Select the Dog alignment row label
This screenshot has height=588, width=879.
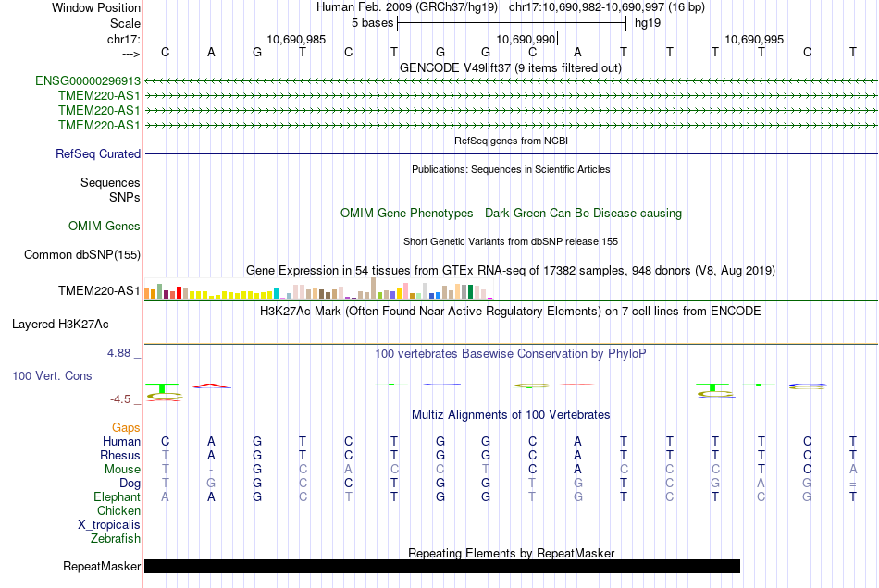click(130, 483)
